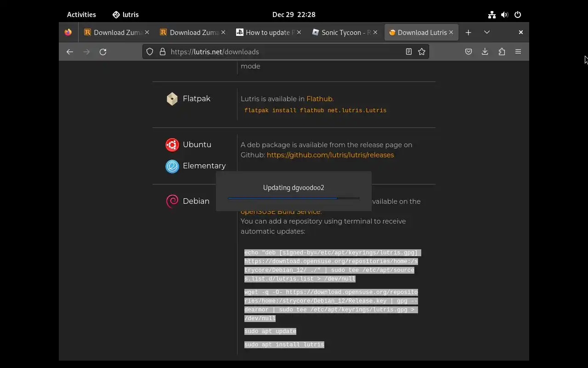Image resolution: width=588 pixels, height=368 pixels.
Task: Open the extensions menu
Action: (x=502, y=52)
